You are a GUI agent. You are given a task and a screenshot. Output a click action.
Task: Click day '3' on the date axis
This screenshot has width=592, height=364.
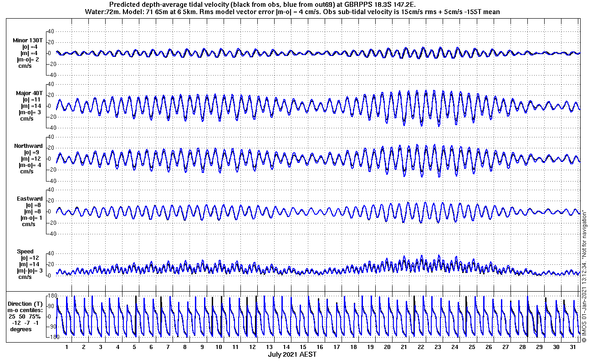[101, 347]
